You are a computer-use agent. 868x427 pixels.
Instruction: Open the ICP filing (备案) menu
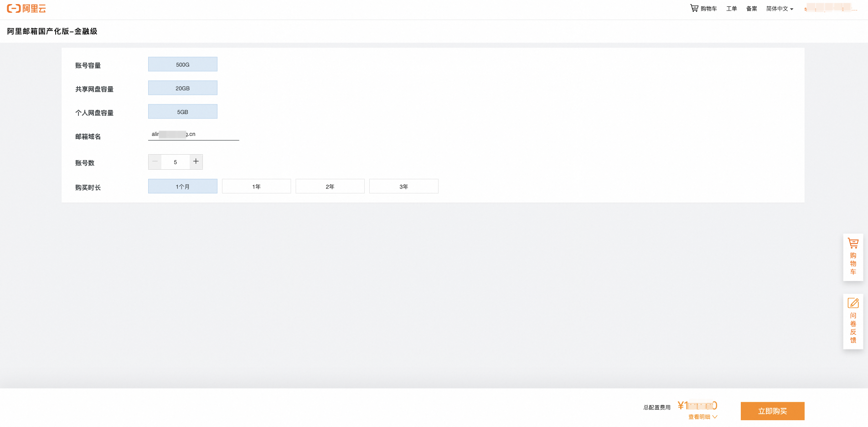tap(751, 9)
